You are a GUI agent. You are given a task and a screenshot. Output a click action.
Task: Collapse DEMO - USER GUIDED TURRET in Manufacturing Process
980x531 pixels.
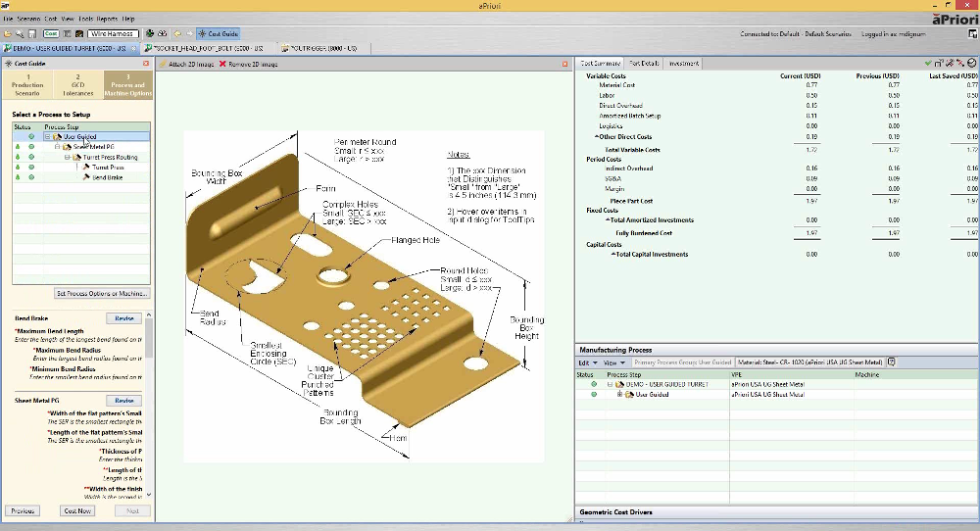tap(610, 384)
